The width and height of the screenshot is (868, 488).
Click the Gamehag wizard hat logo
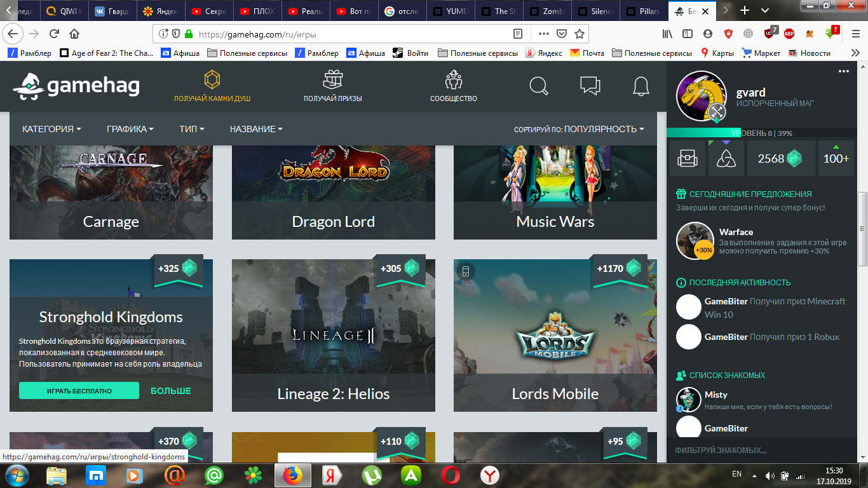click(x=29, y=86)
